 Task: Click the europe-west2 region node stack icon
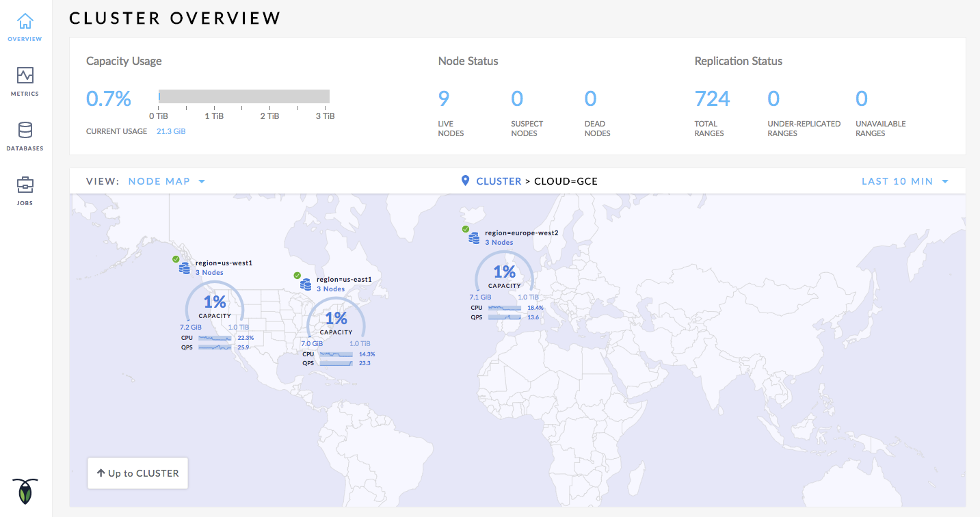click(x=474, y=237)
